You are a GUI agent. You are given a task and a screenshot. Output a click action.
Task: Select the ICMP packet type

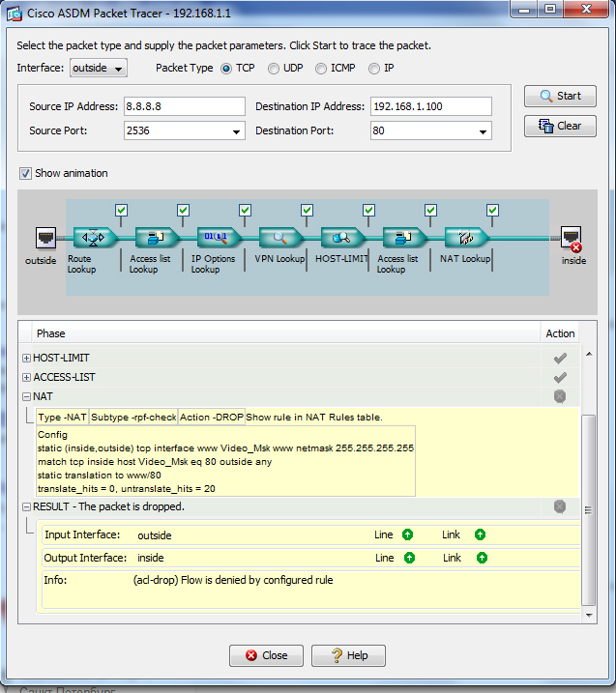tap(321, 69)
